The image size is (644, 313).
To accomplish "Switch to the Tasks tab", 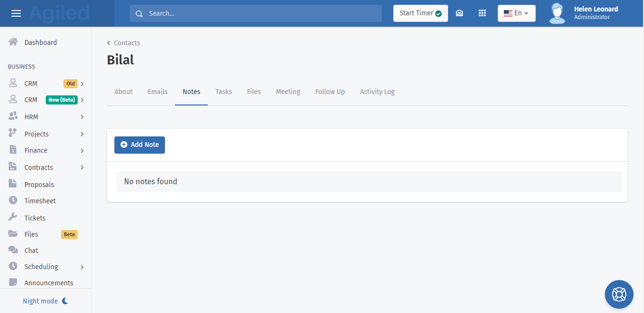I will [x=224, y=92].
